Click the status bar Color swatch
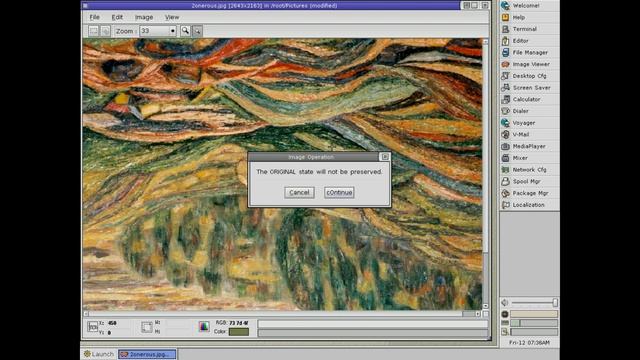 coord(239,332)
